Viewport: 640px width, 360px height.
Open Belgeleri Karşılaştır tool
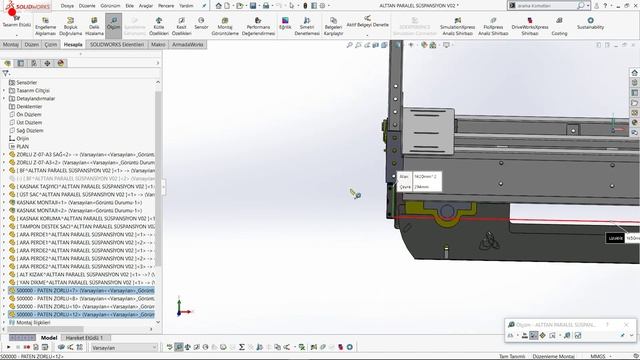333,26
